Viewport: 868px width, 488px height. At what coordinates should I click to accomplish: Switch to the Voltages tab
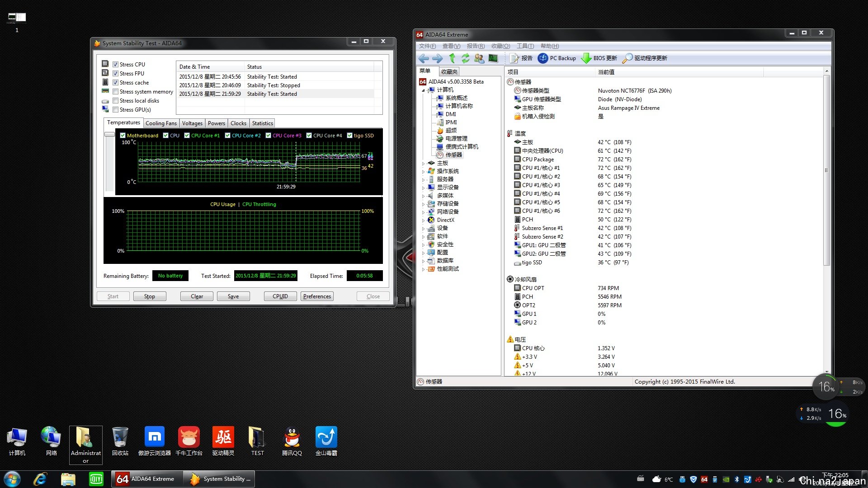pyautogui.click(x=192, y=123)
